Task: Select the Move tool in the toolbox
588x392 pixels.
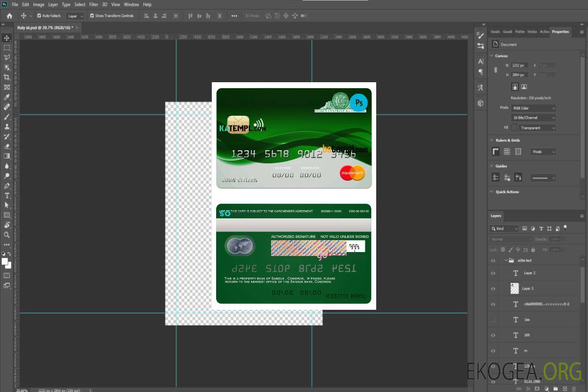Action: 7,38
